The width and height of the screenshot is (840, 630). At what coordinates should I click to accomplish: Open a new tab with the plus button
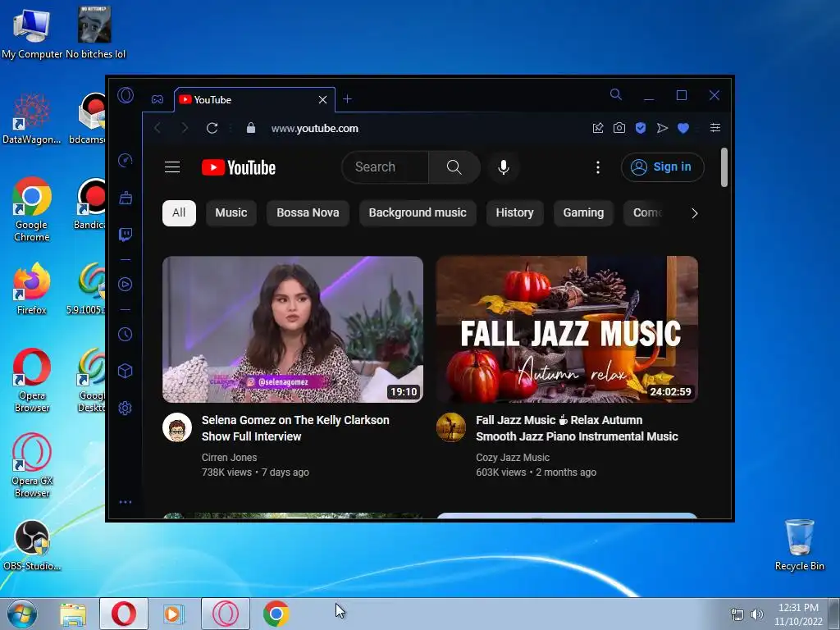pyautogui.click(x=347, y=99)
